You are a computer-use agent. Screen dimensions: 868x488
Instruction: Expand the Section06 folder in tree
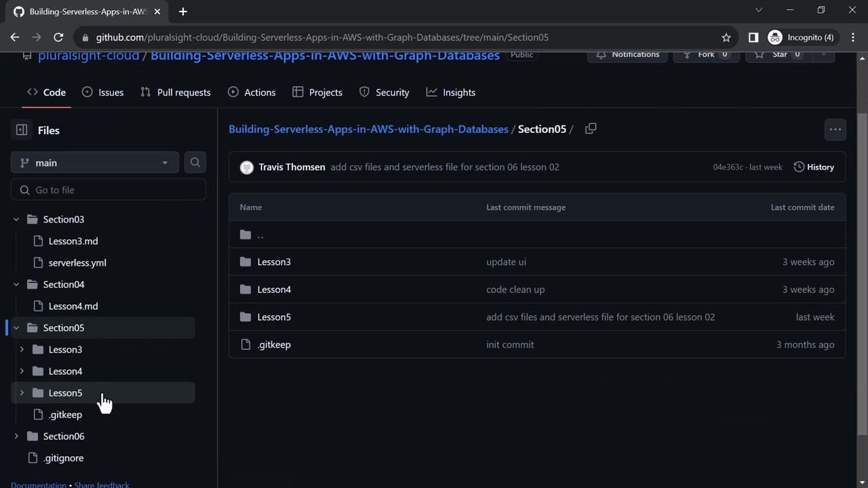pos(16,436)
